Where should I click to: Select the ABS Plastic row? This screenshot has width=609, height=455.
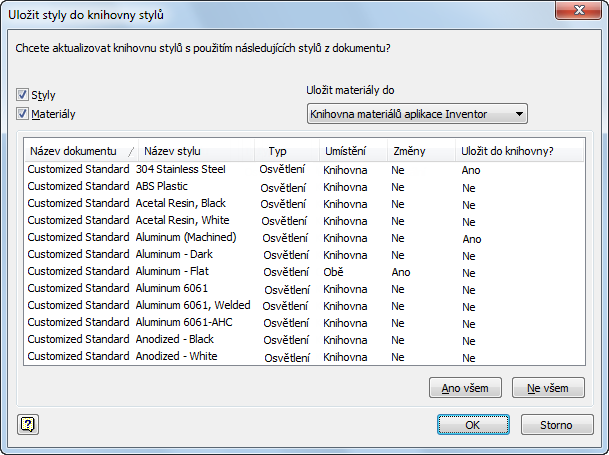coord(161,187)
